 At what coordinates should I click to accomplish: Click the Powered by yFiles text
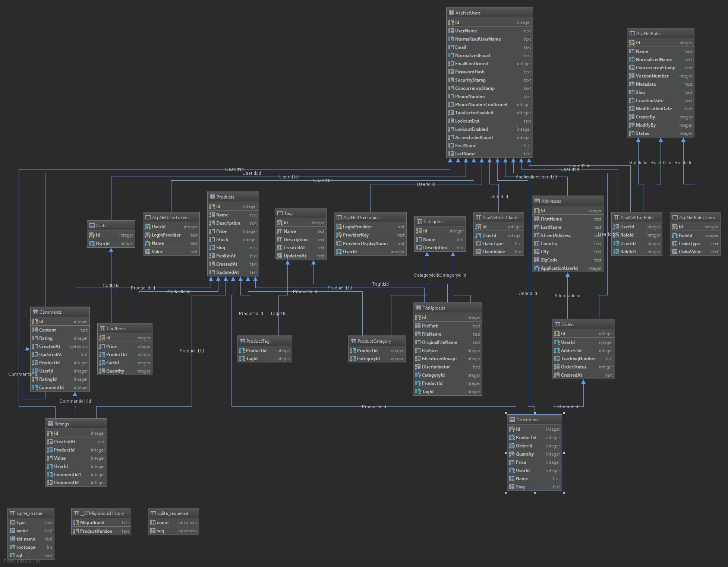[x=22, y=561]
